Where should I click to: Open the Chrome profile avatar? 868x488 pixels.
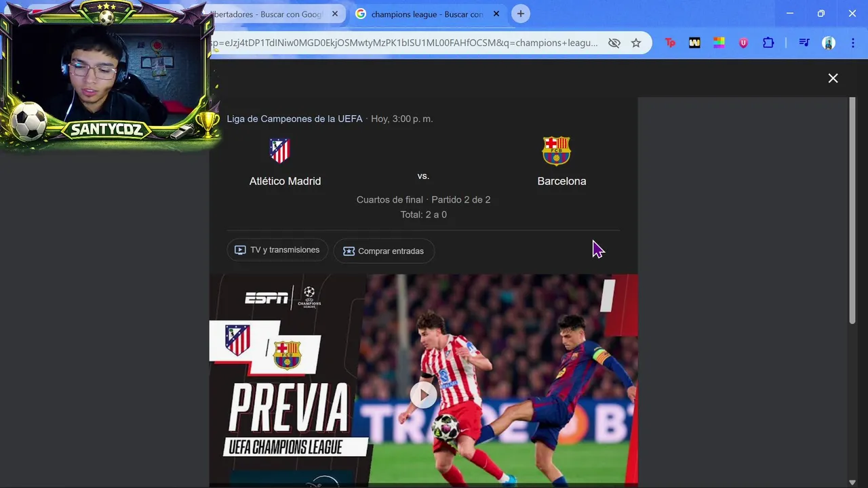coord(829,43)
